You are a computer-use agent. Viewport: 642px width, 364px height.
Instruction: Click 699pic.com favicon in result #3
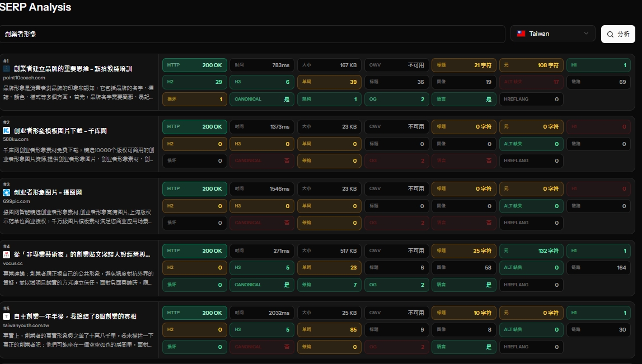[x=7, y=192]
